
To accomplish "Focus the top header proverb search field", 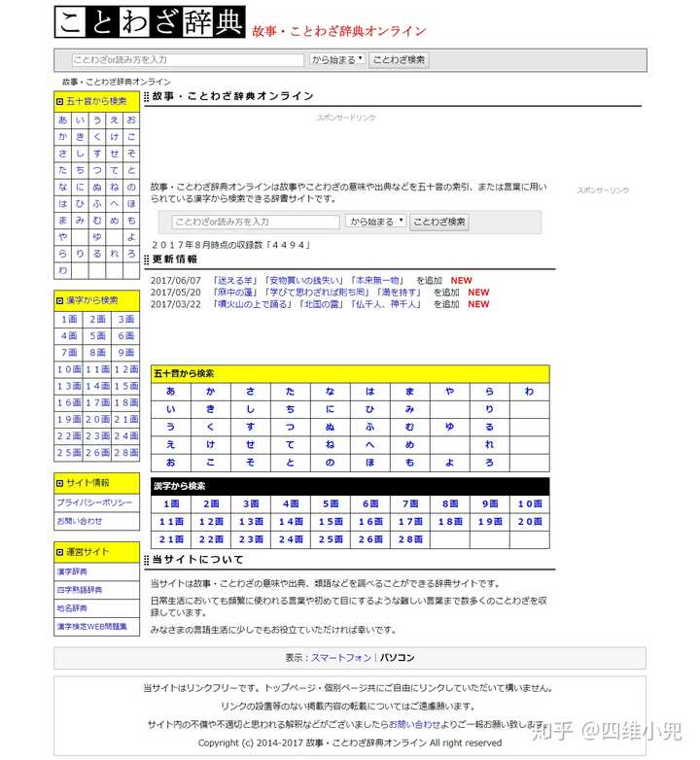I will (188, 59).
